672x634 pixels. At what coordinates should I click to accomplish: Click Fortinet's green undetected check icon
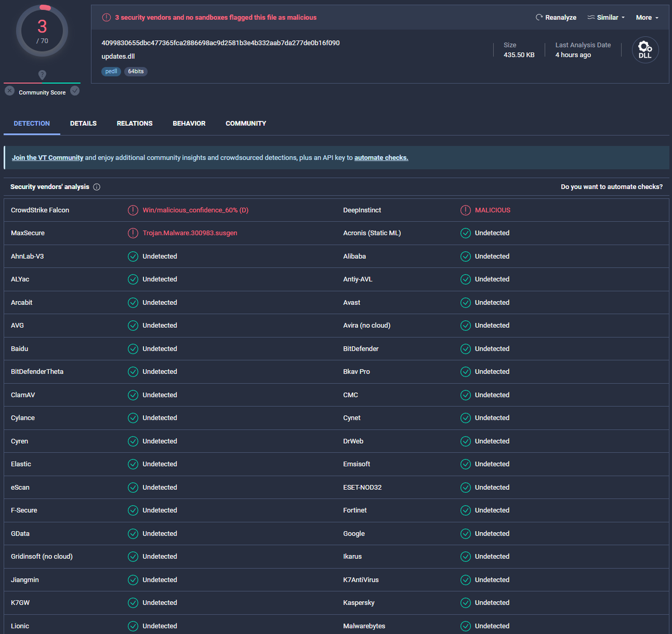pos(465,510)
